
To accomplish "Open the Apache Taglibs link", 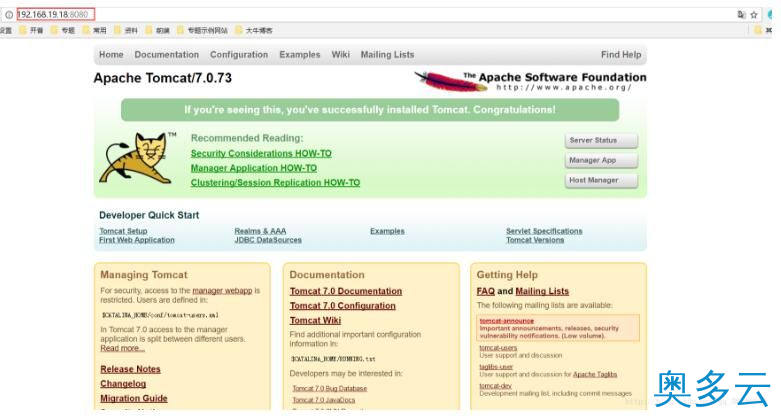I will click(x=595, y=374).
